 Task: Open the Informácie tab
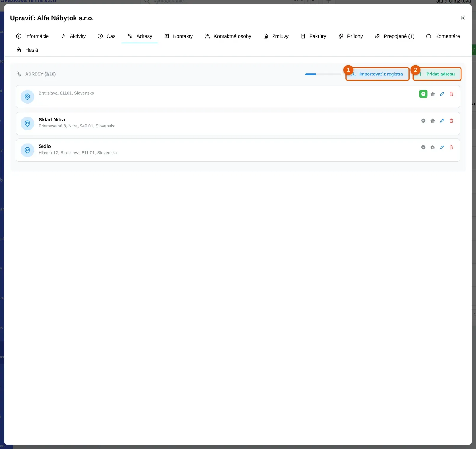32,36
